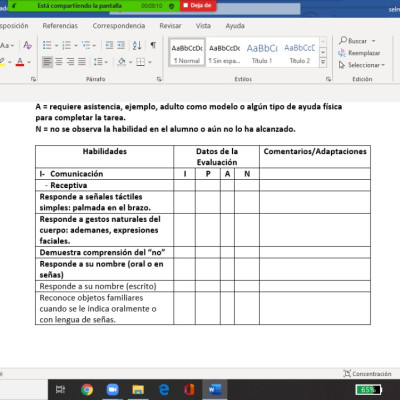
Task: Decrease the paragraph indent
Action: [x=109, y=45]
